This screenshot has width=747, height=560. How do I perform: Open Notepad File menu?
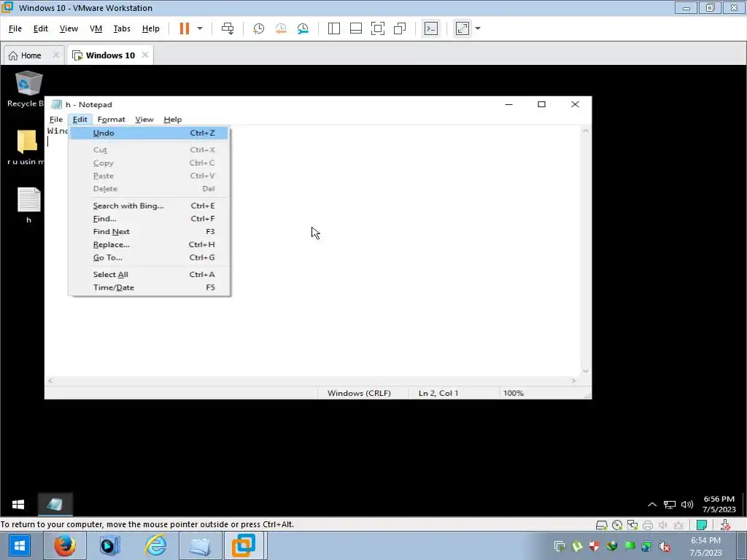point(55,120)
